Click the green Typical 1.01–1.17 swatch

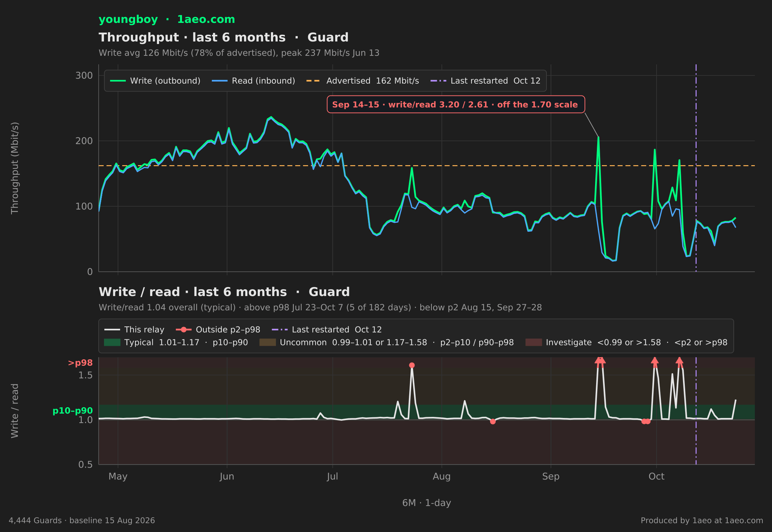coord(112,343)
